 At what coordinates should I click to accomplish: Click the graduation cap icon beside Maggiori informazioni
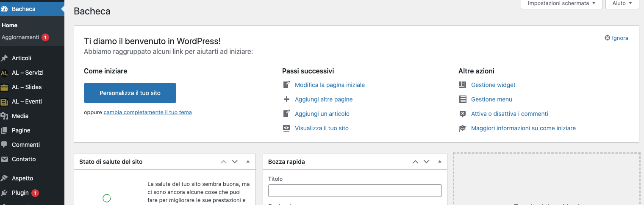[x=463, y=128]
